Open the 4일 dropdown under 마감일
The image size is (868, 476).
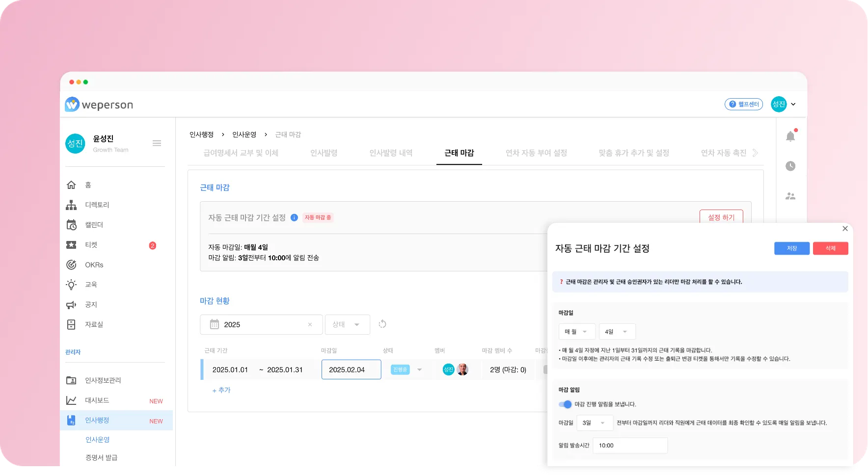(x=617, y=332)
